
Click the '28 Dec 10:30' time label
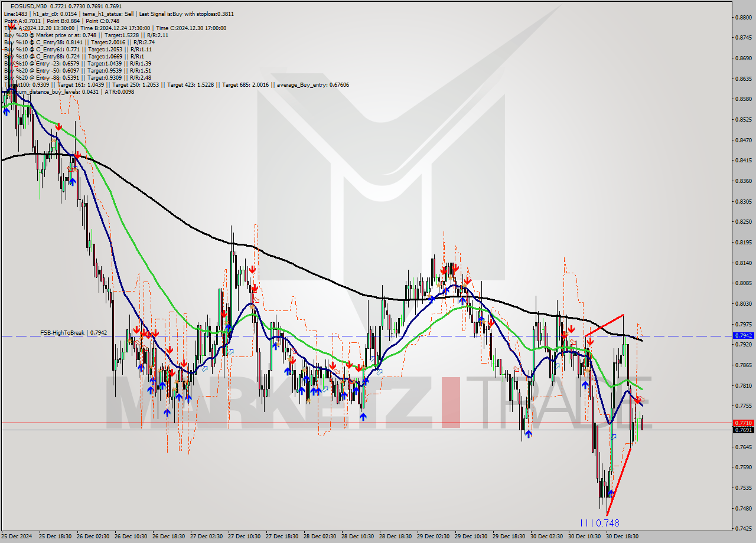[357, 537]
